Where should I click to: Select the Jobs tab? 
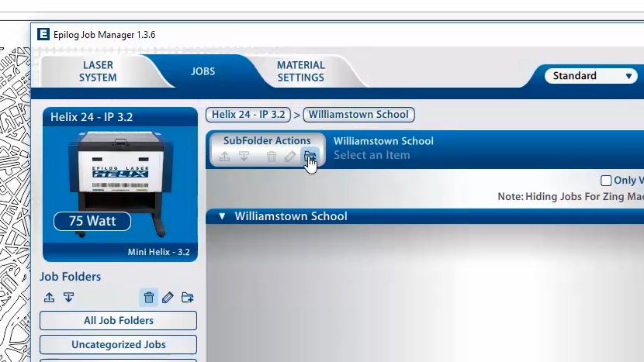click(203, 71)
